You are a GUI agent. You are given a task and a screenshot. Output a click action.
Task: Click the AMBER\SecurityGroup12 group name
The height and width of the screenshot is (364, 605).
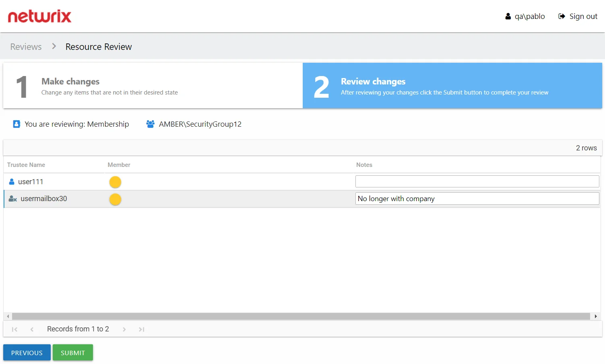point(200,124)
